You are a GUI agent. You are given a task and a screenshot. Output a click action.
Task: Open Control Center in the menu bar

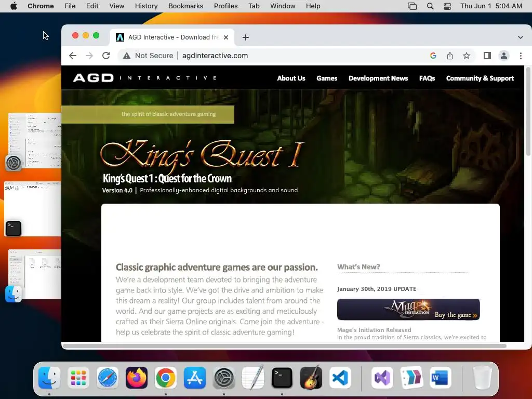point(447,6)
